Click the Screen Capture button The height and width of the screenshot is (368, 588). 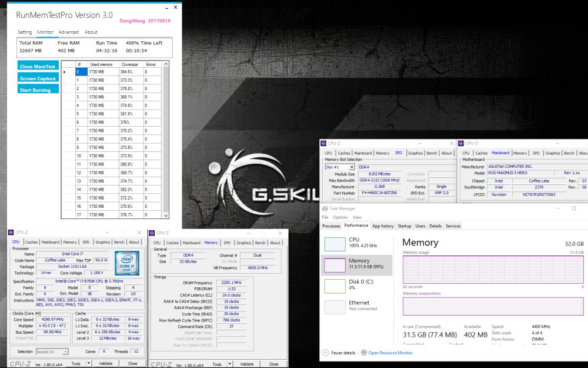(37, 78)
